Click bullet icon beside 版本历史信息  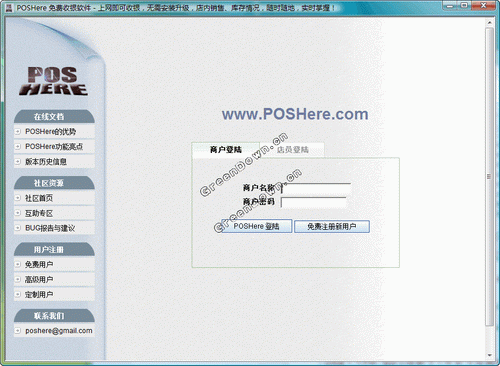pos(18,162)
